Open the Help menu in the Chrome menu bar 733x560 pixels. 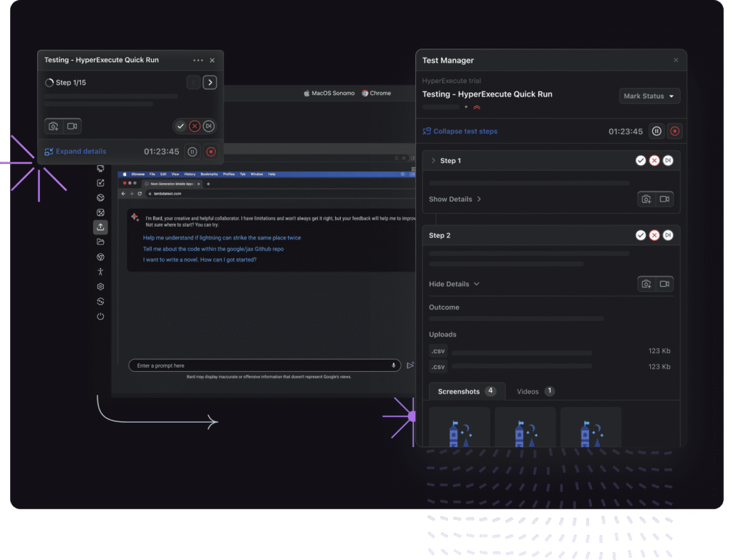tap(271, 175)
